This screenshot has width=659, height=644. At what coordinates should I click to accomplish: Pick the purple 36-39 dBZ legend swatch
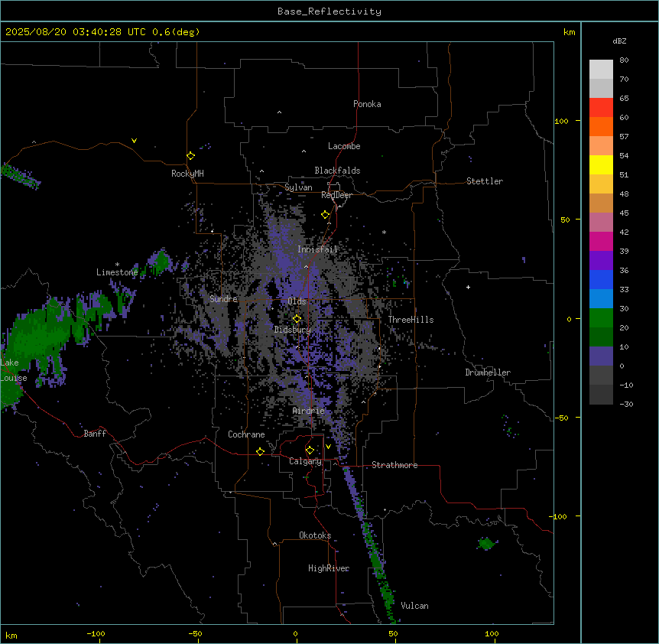pyautogui.click(x=601, y=261)
